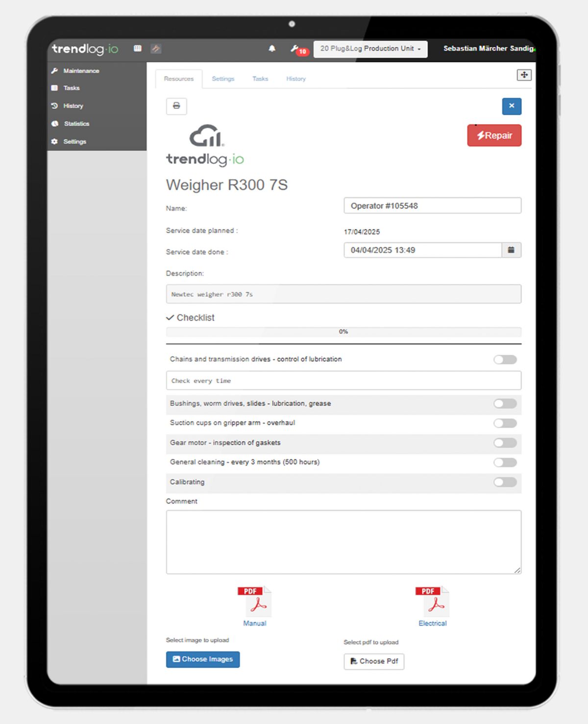Switch to the Settings tab
The height and width of the screenshot is (724, 588).
coord(223,79)
